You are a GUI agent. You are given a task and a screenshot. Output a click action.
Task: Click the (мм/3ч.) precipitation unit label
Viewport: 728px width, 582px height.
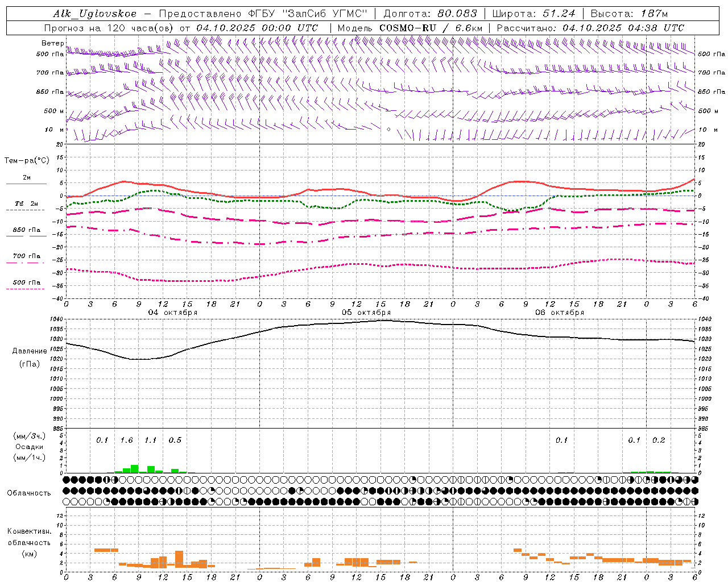click(29, 436)
